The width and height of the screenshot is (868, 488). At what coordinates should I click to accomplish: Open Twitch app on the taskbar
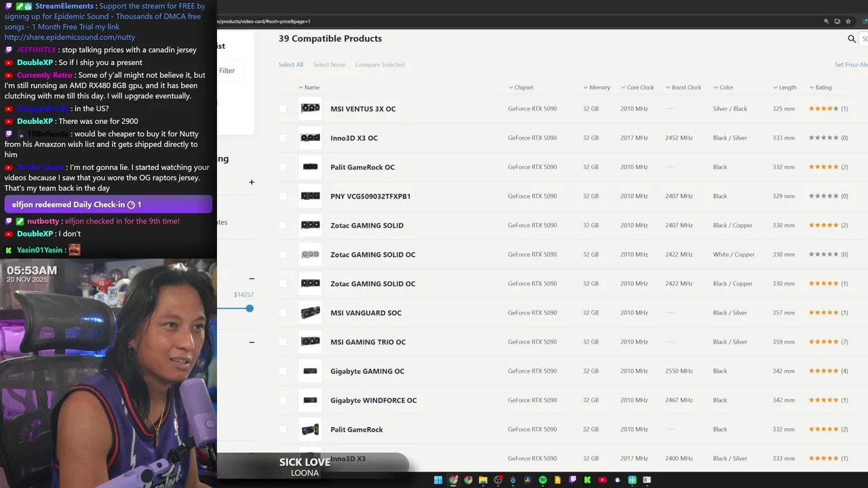coord(572,480)
